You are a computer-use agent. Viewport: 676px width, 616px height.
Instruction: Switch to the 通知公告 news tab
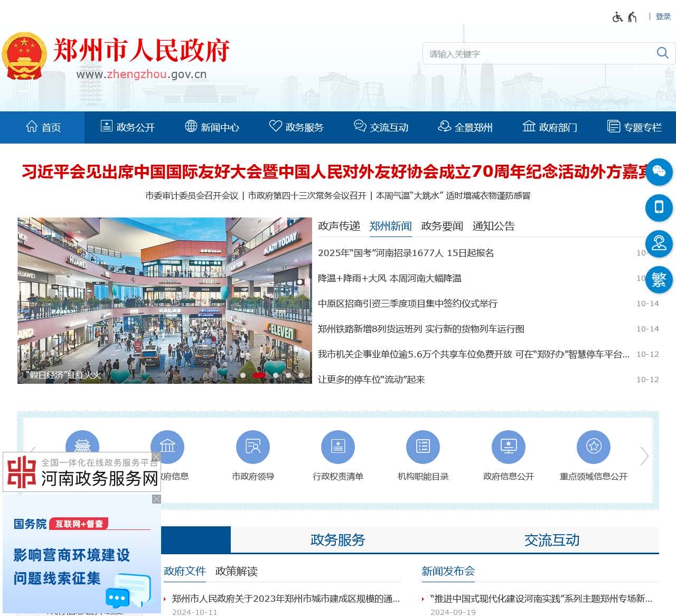click(x=494, y=226)
